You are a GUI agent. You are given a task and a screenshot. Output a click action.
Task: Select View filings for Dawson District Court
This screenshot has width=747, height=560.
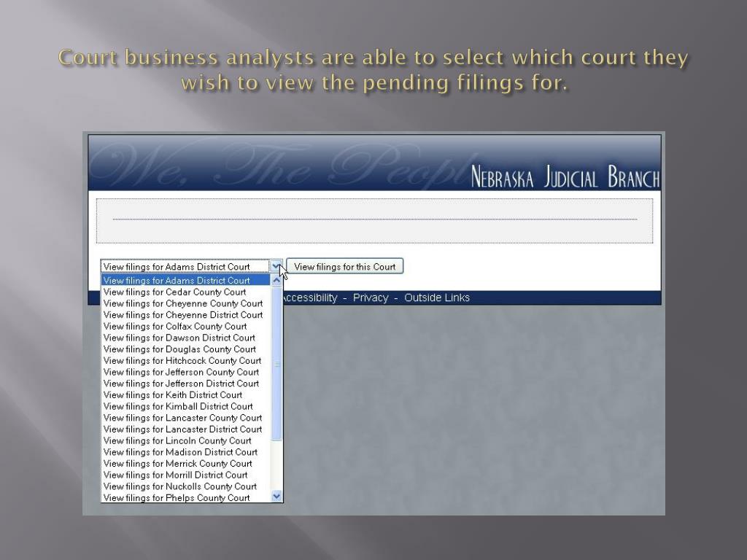point(186,338)
